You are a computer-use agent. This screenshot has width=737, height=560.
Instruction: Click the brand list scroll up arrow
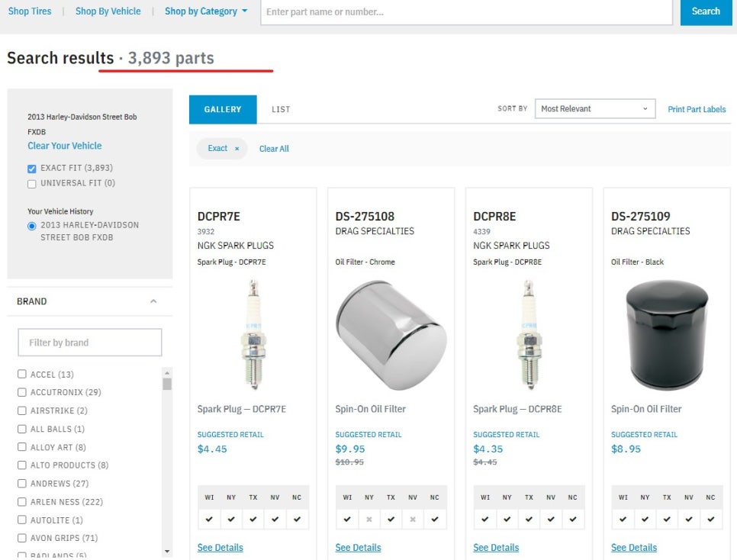(167, 373)
